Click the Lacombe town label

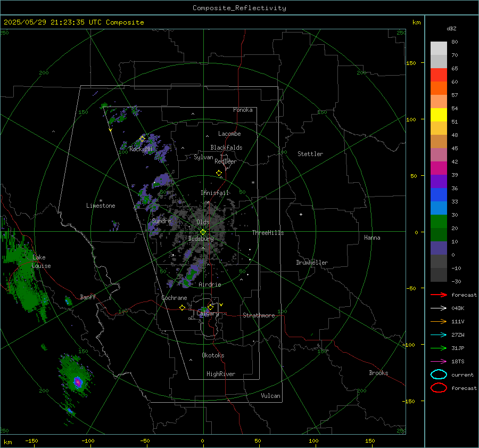coord(229,134)
